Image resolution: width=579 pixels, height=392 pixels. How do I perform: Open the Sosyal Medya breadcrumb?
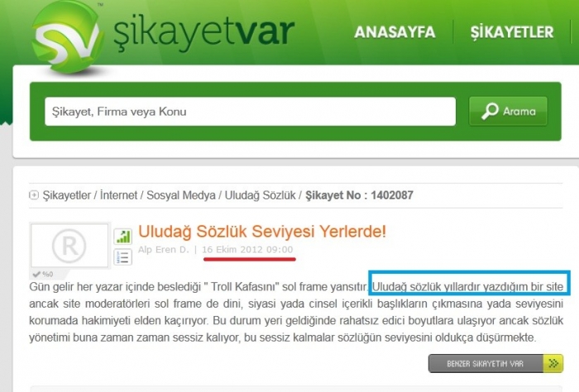pos(181,195)
